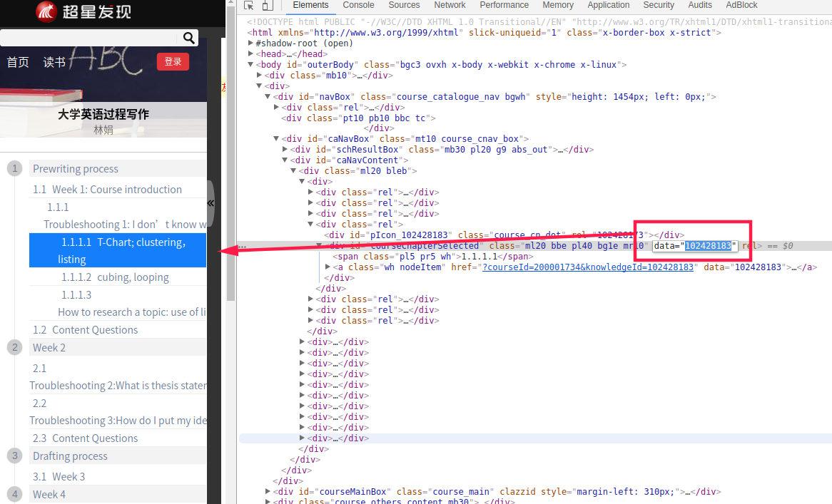Open the AdBlock tab
Viewport: 832px width, 504px height.
point(741,5)
